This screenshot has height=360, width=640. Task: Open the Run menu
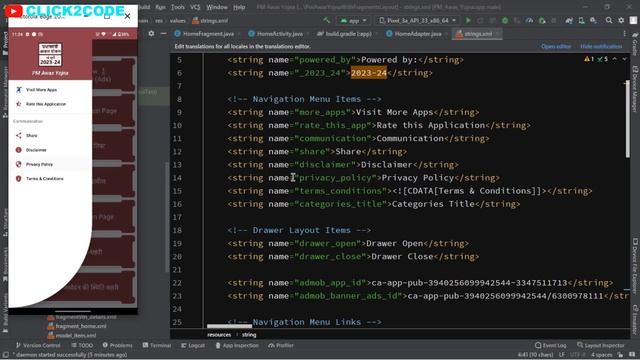pos(160,7)
